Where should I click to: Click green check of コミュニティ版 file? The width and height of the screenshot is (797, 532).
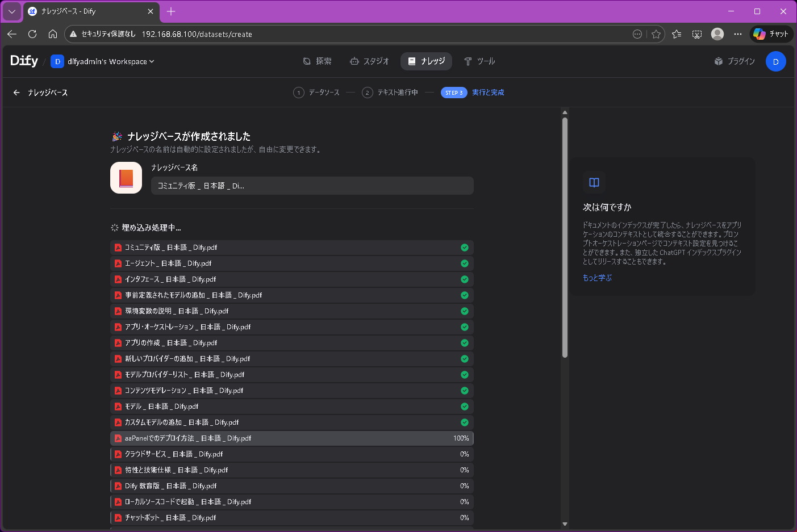click(465, 248)
